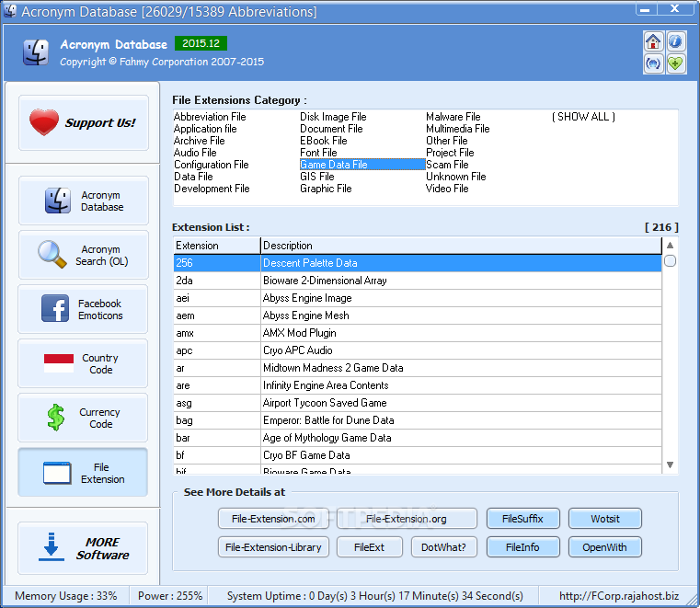Click http://FCorp.rajahost.biz status bar link
Image resolution: width=700 pixels, height=608 pixels.
pyautogui.click(x=619, y=596)
